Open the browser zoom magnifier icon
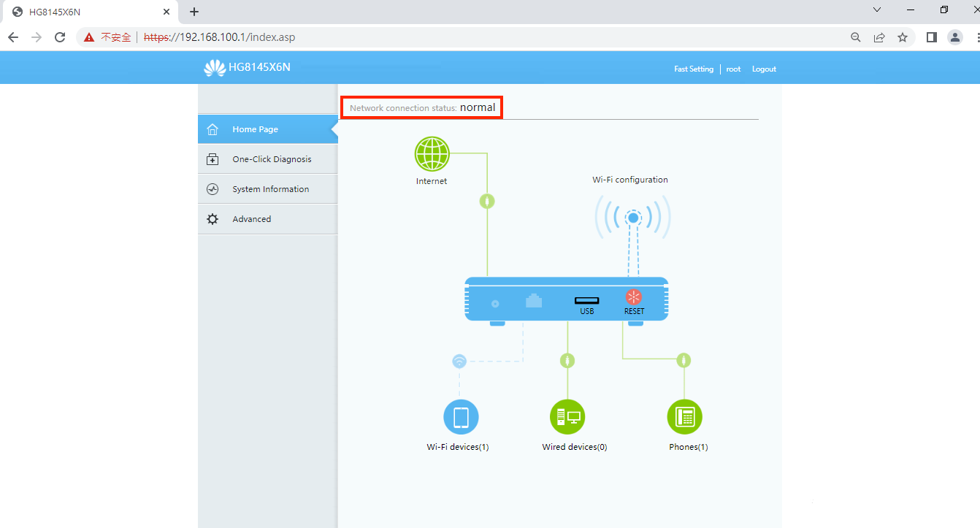Screen dimensions: 980x528 point(856,37)
